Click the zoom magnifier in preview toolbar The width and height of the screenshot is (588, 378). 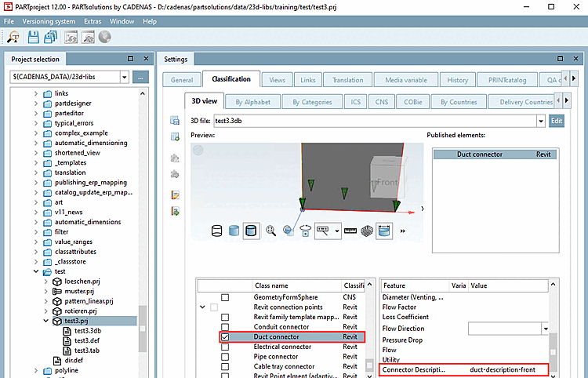(271, 231)
